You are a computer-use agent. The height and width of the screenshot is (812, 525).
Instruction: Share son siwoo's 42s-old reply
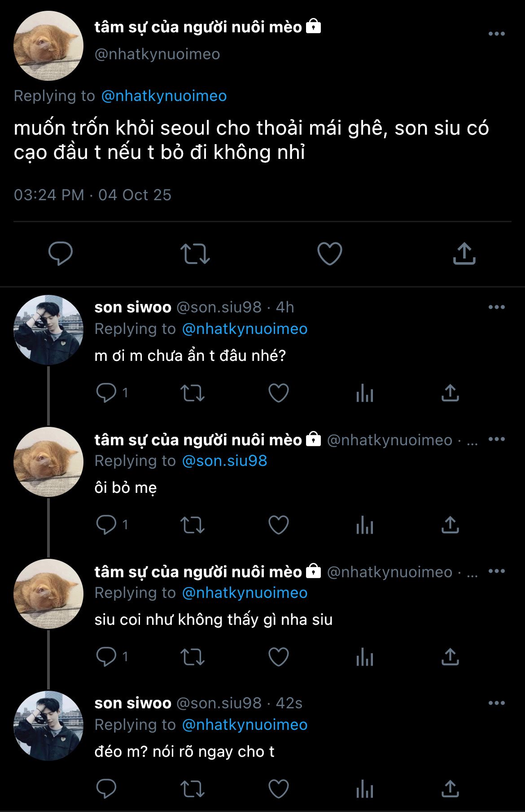[x=450, y=789]
